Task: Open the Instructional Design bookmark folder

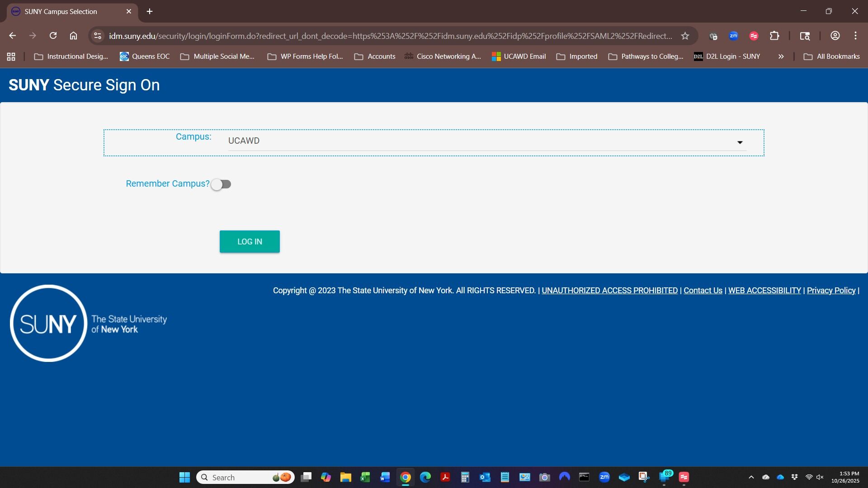Action: (71, 56)
